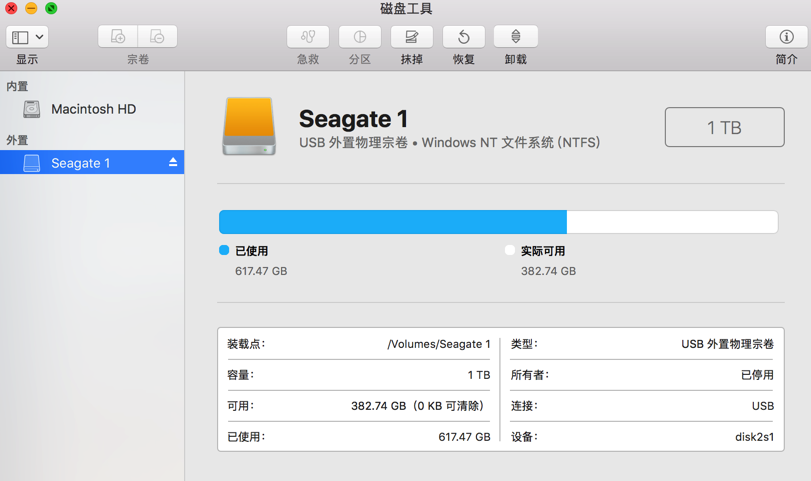Click the Restore (恢复) toolbar icon

tap(463, 37)
